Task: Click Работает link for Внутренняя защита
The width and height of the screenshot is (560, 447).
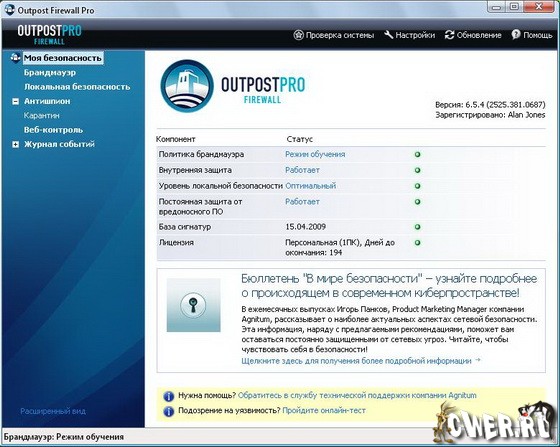Action: click(x=302, y=170)
